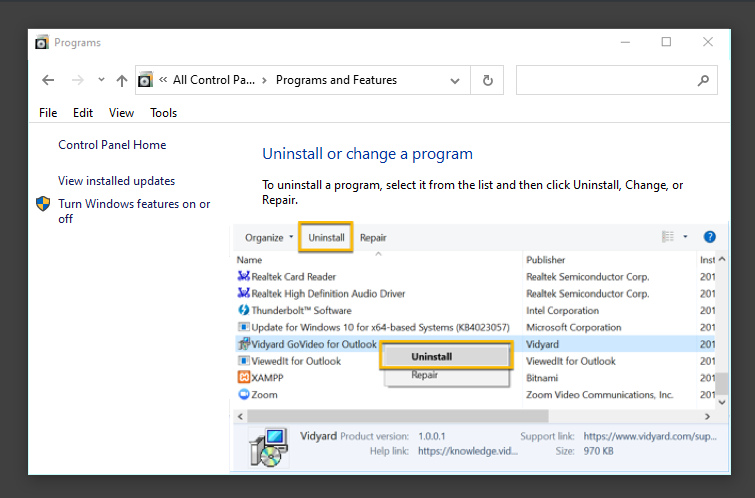Click the Realtek Card Reader icon
The width and height of the screenshot is (755, 498).
(x=244, y=276)
